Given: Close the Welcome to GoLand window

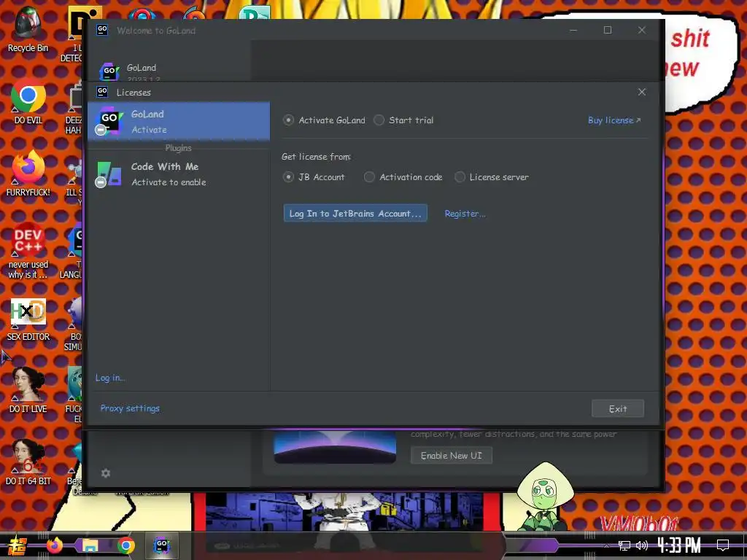Looking at the screenshot, I should [x=642, y=30].
